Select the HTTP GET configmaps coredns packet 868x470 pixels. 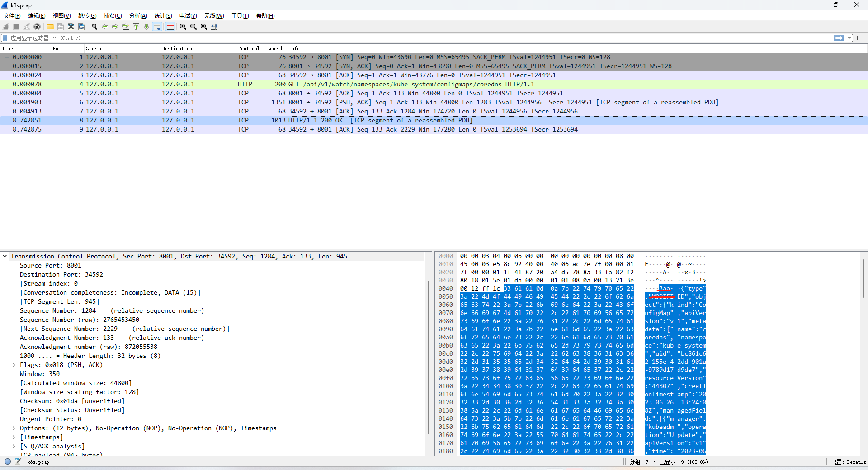pos(434,84)
